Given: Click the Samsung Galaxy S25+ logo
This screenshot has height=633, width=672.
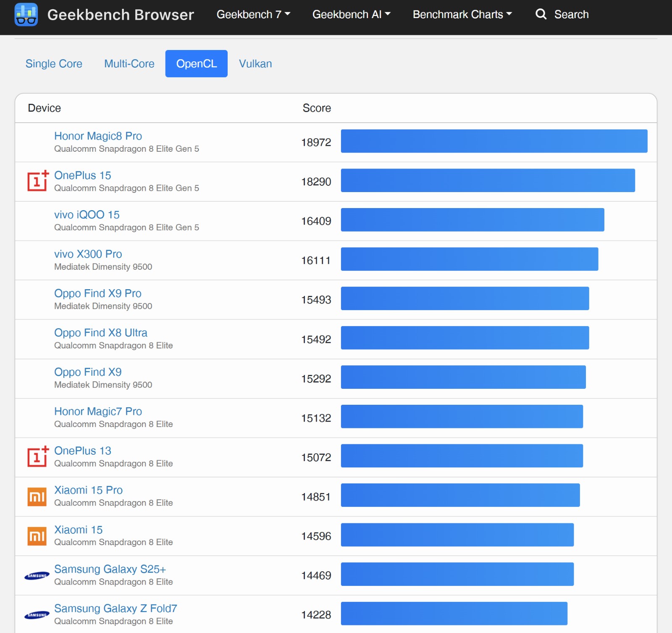Looking at the screenshot, I should pos(37,576).
